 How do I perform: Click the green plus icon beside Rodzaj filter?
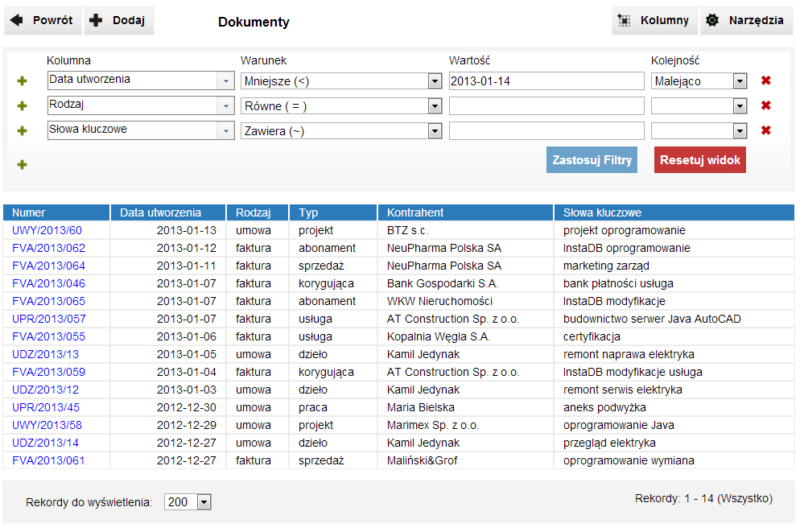pyautogui.click(x=23, y=106)
